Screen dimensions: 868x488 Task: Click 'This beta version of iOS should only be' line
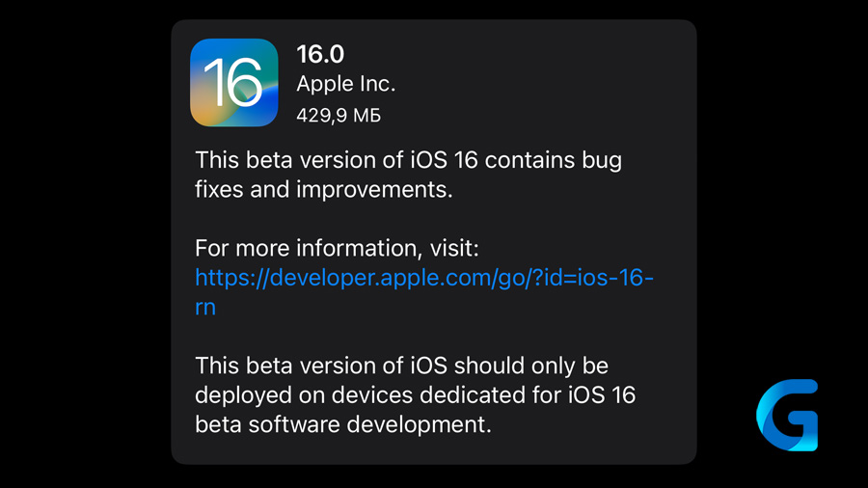point(401,366)
